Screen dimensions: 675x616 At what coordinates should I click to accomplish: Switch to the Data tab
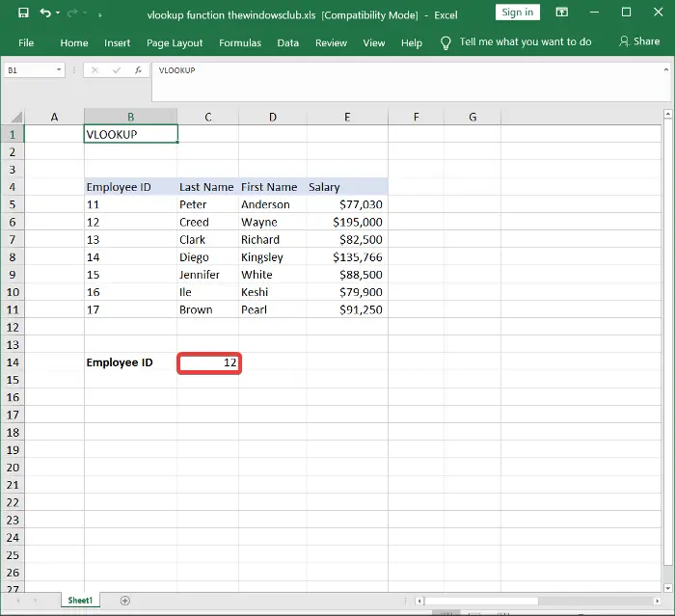tap(288, 42)
